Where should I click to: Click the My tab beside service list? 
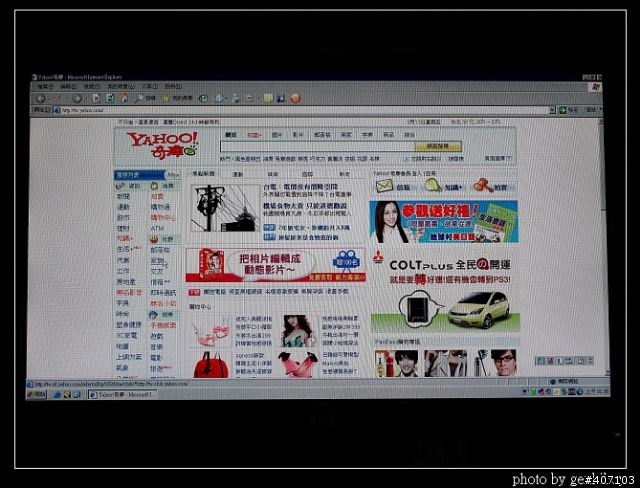[x=173, y=175]
